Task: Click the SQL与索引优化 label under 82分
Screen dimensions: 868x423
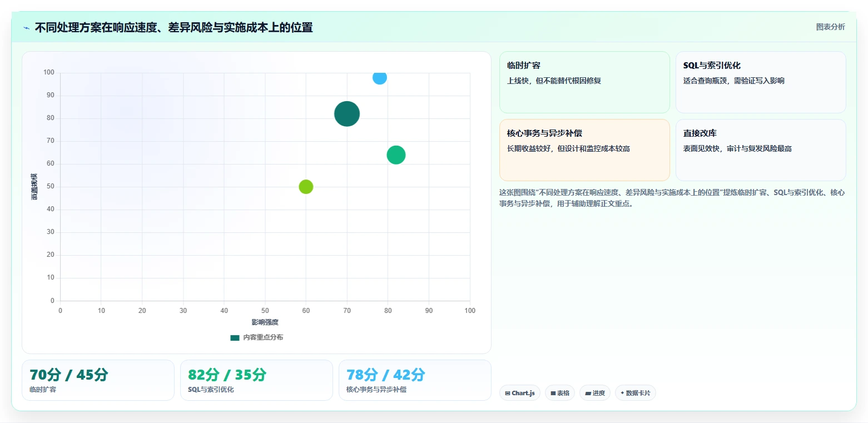Action: click(x=211, y=390)
